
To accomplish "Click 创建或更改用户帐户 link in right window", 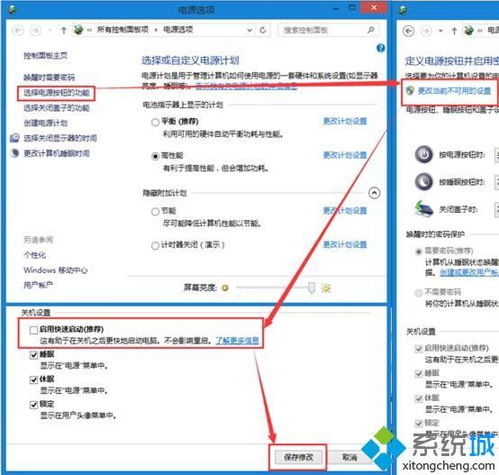I will click(469, 272).
